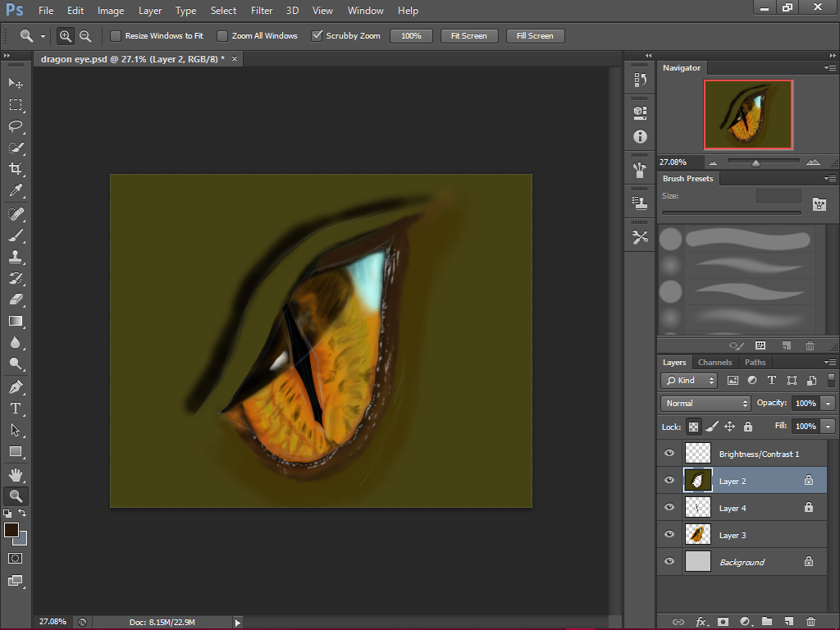Switch to the Channels tab
The image size is (840, 630).
(x=714, y=362)
